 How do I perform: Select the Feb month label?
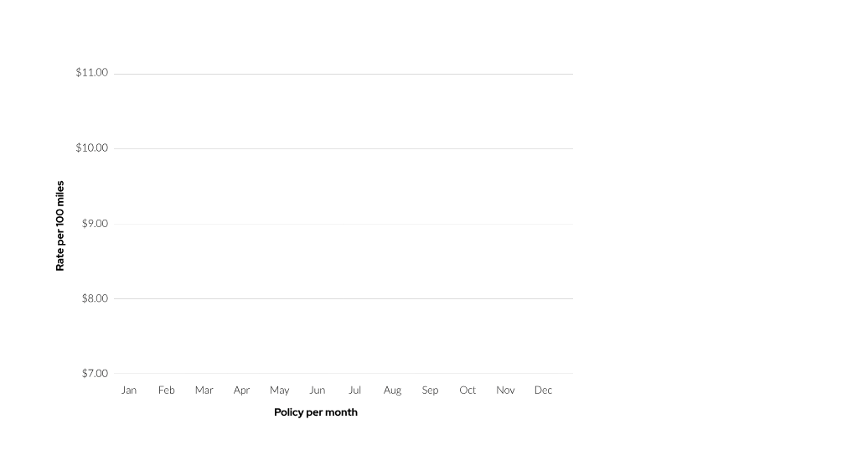pos(166,391)
